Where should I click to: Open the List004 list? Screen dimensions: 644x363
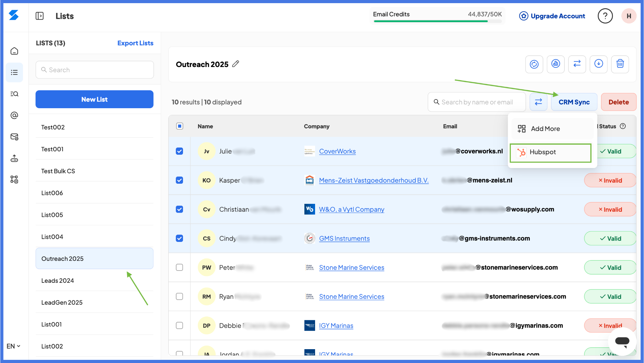point(94,237)
